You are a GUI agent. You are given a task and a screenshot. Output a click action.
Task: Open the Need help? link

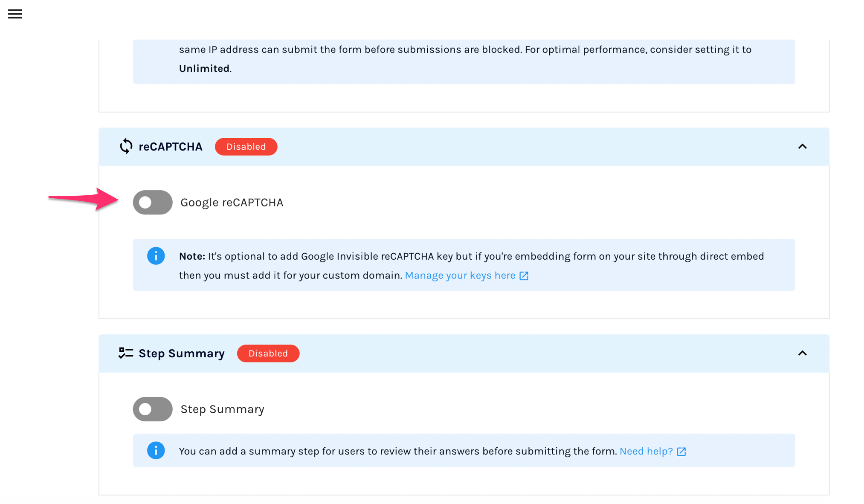click(x=646, y=451)
